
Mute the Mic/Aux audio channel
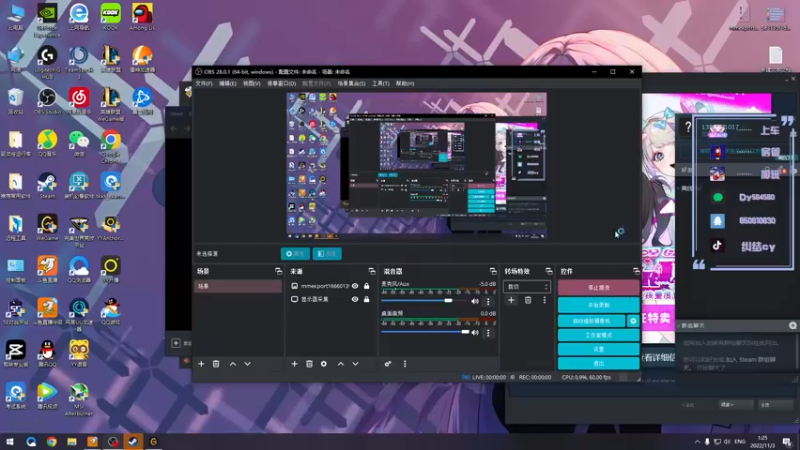tap(476, 301)
